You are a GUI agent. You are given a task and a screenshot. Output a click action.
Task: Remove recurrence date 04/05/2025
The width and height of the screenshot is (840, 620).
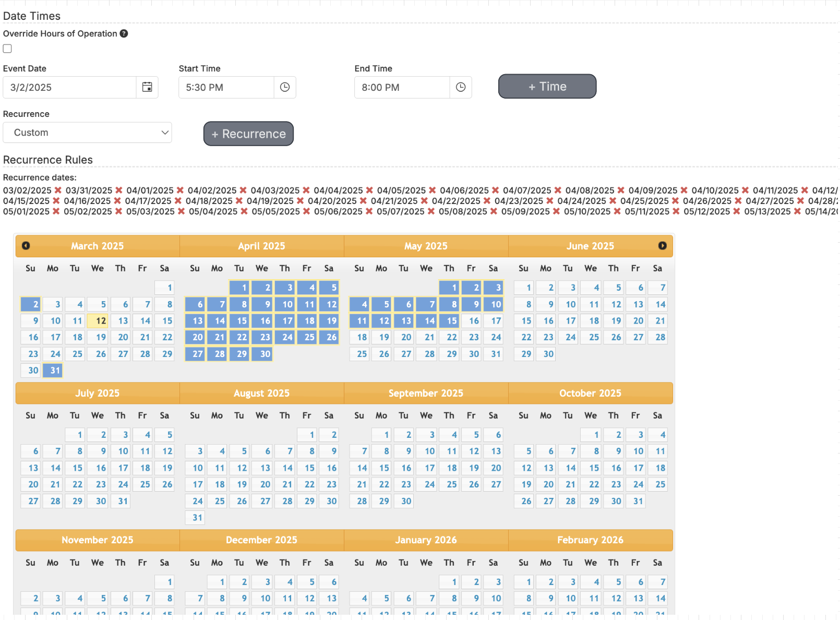click(x=433, y=190)
